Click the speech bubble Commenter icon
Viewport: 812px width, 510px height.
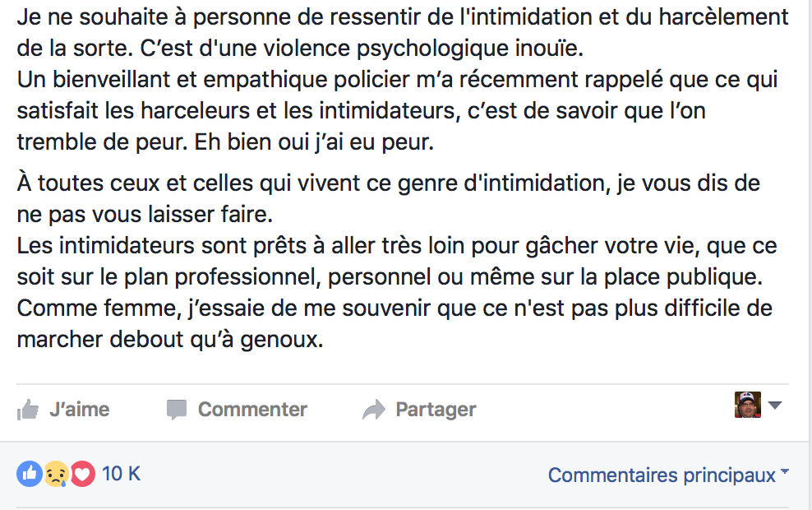(177, 410)
